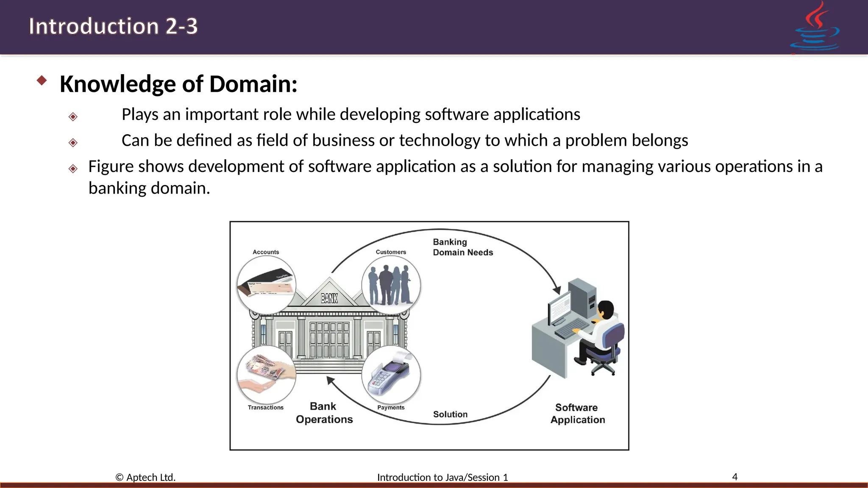
Task: Click the 'Software Application' label
Action: (x=577, y=413)
